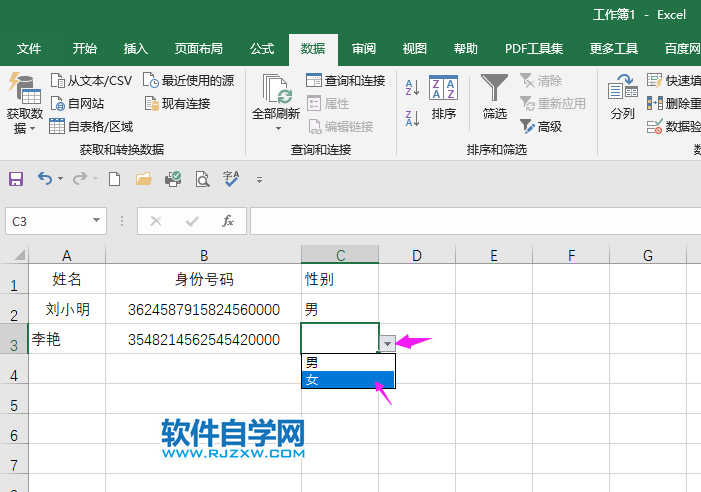Open the 排序 (Sort) dialog
Screen dimensions: 701x492
(x=443, y=98)
